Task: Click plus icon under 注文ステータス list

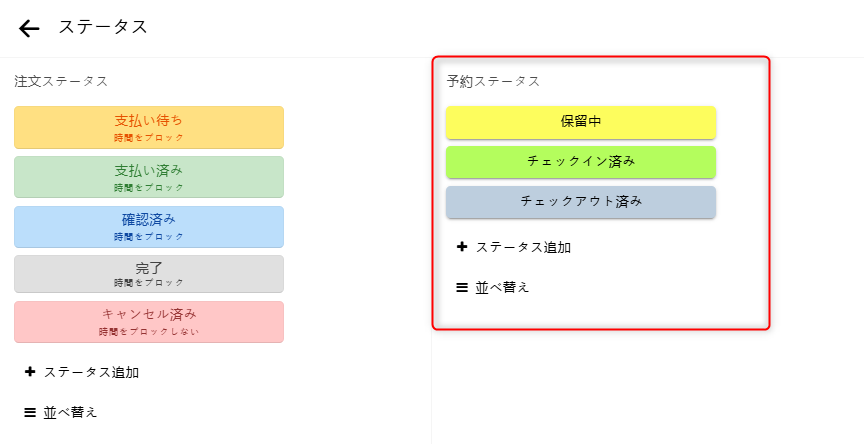Action: (x=30, y=372)
